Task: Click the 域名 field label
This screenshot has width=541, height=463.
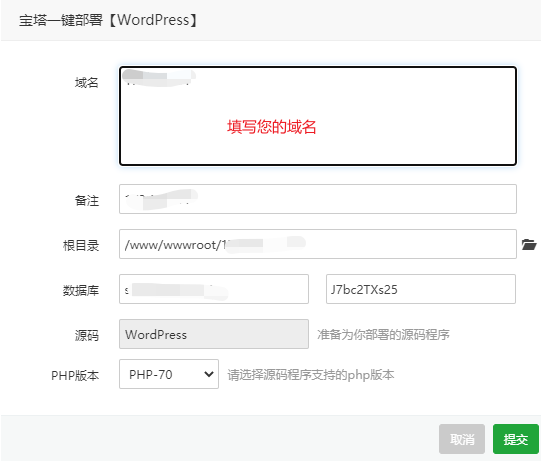Action: coord(87,83)
